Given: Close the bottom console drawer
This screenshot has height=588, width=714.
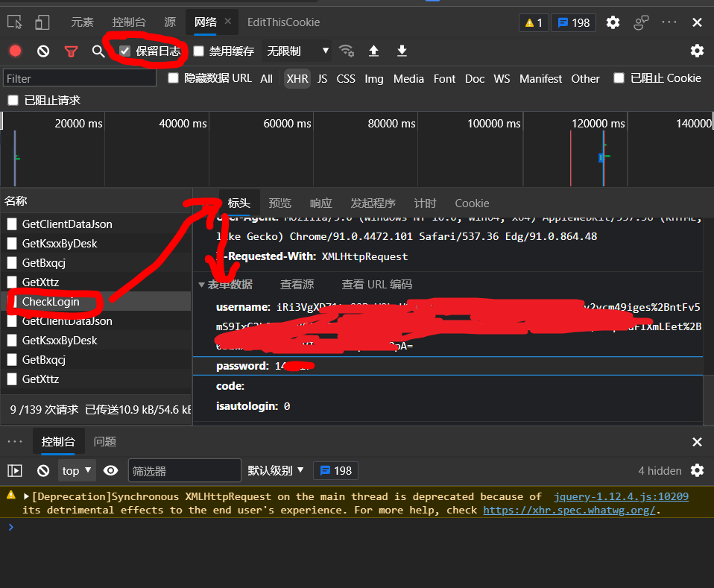Looking at the screenshot, I should [697, 442].
